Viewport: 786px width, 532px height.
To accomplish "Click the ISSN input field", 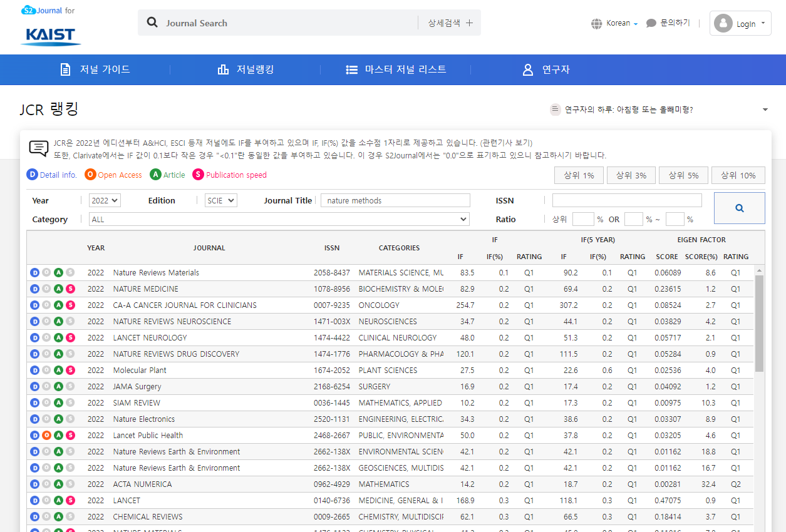I will point(627,200).
